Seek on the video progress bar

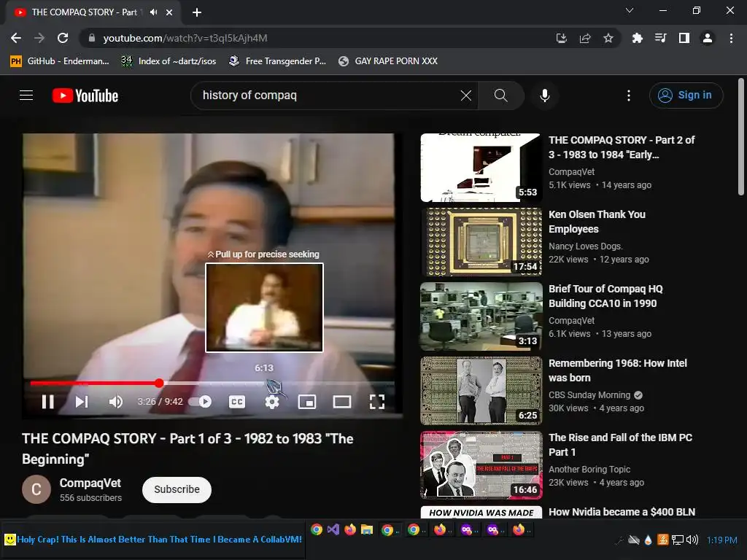pos(212,383)
